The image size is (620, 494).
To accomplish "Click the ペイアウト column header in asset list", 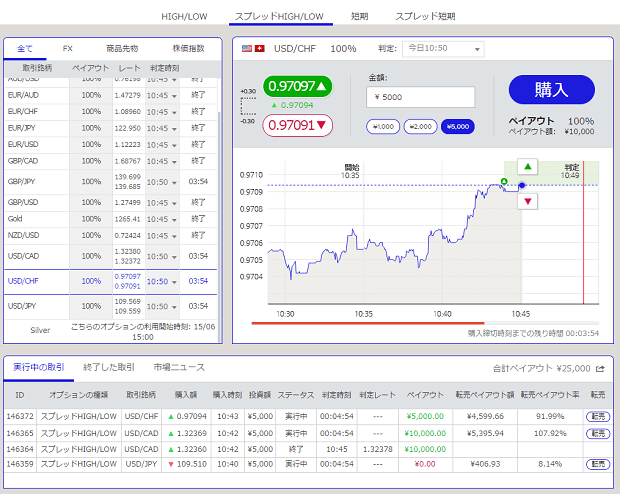I will tap(90, 68).
